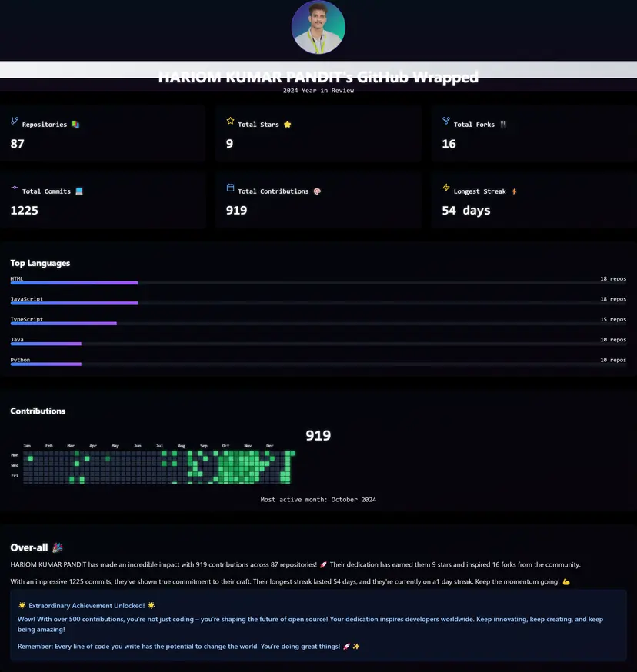Image resolution: width=637 pixels, height=672 pixels.
Task: Click the books emoji after Repositories label
Action: 75,123
